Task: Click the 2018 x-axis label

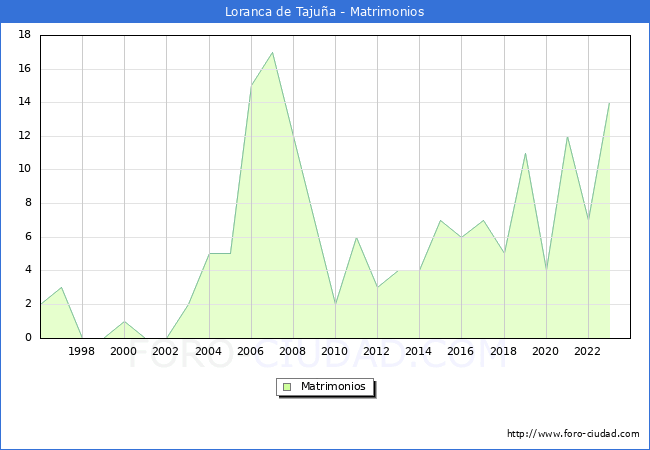Action: [504, 351]
